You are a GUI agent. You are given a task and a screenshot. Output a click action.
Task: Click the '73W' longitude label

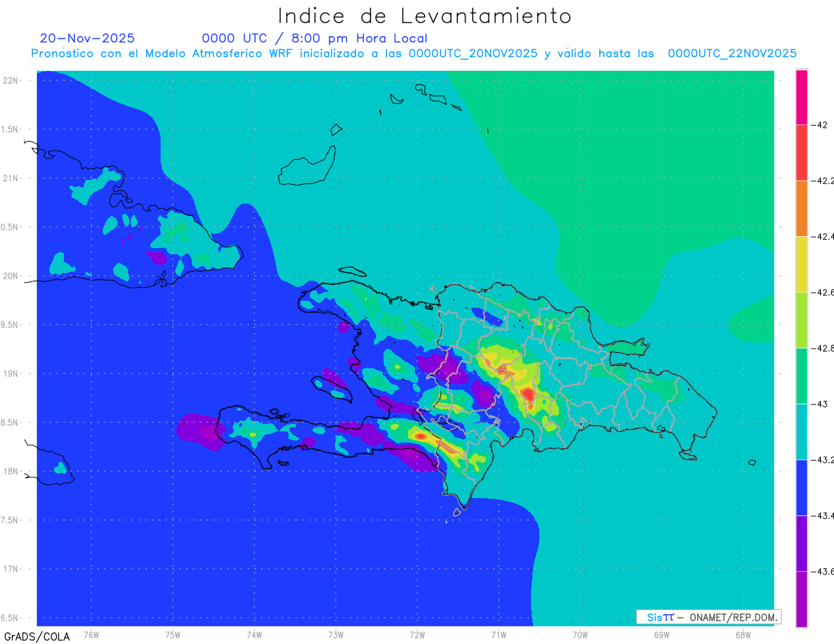[335, 634]
